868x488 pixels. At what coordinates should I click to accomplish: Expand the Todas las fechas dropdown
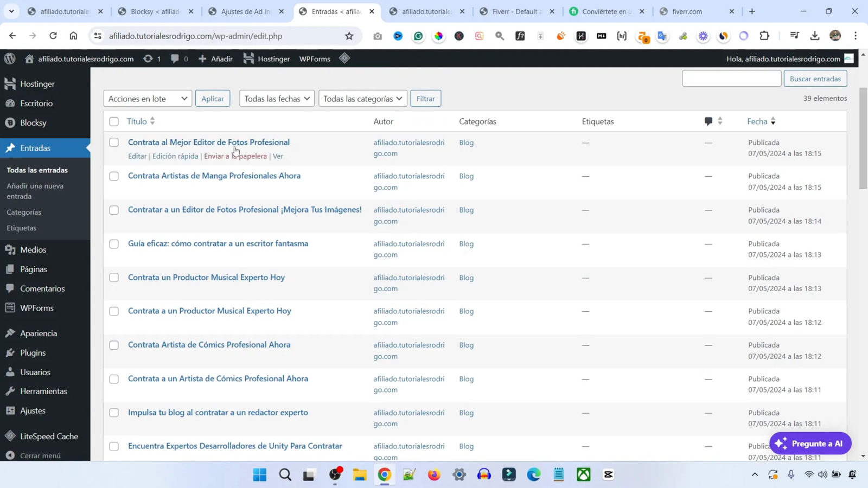(276, 98)
